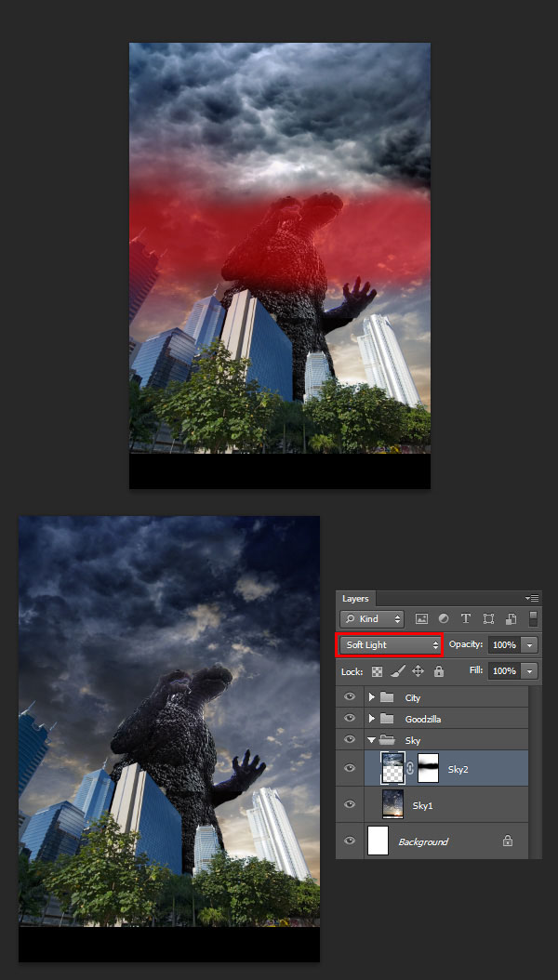Select the Layers panel tab
558x980 pixels.
coord(355,598)
